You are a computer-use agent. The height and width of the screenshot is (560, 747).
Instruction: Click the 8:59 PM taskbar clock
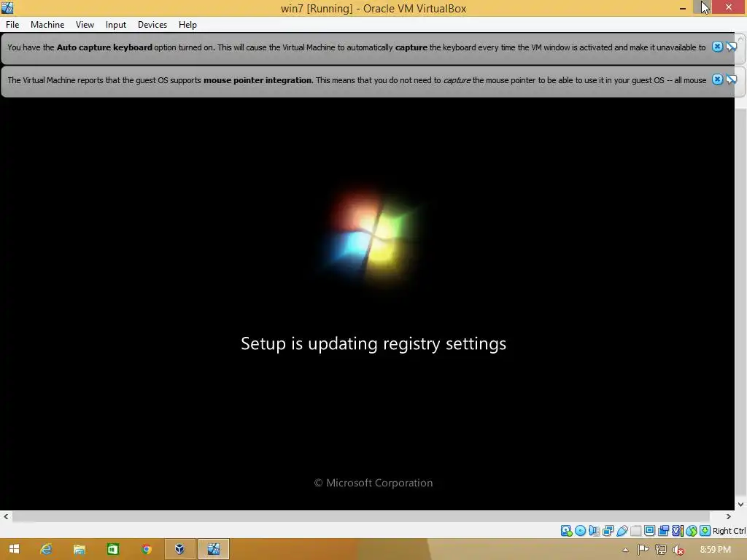(x=715, y=550)
